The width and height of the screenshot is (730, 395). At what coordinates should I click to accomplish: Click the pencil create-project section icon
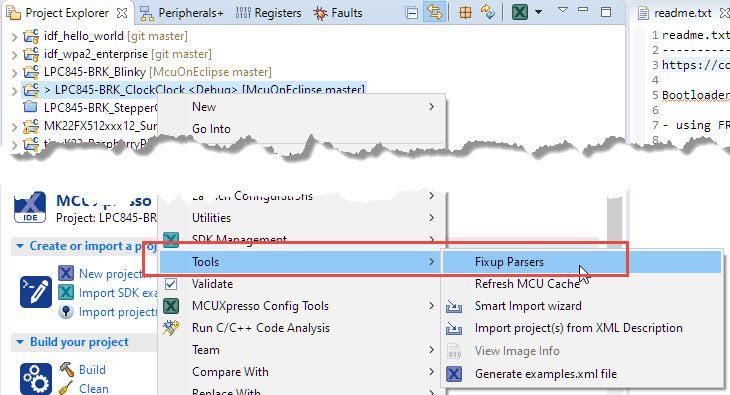point(36,292)
